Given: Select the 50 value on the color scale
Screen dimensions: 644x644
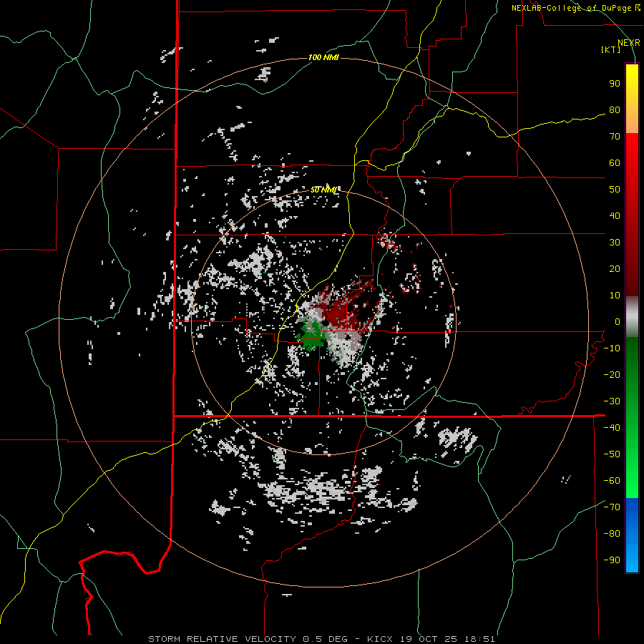Looking at the screenshot, I should [615, 190].
